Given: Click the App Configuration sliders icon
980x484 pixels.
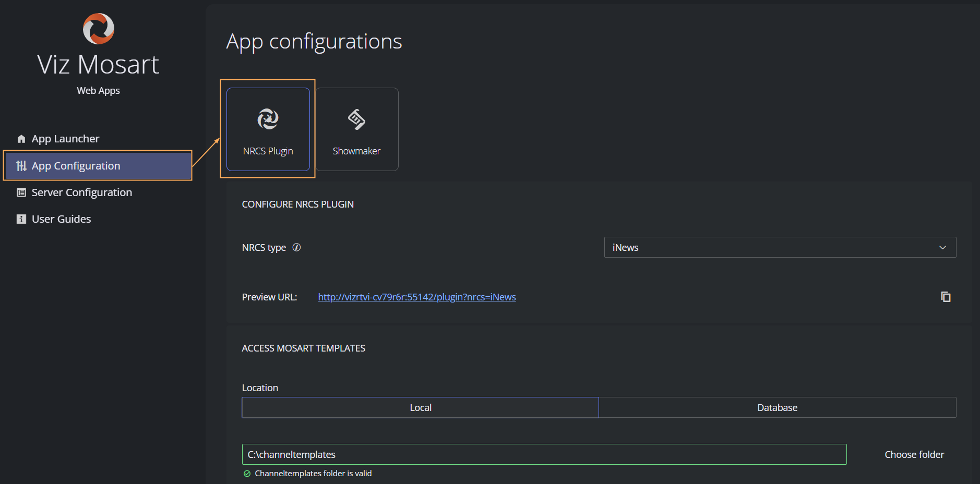Looking at the screenshot, I should point(21,166).
